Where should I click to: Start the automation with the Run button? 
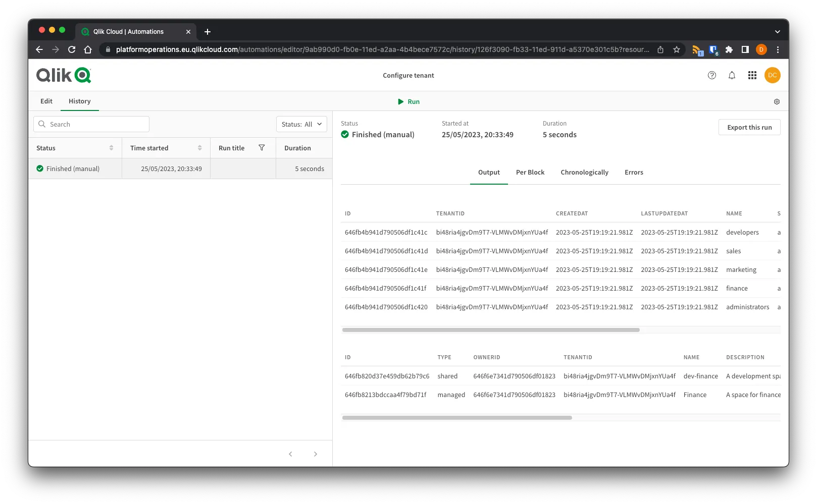point(409,101)
